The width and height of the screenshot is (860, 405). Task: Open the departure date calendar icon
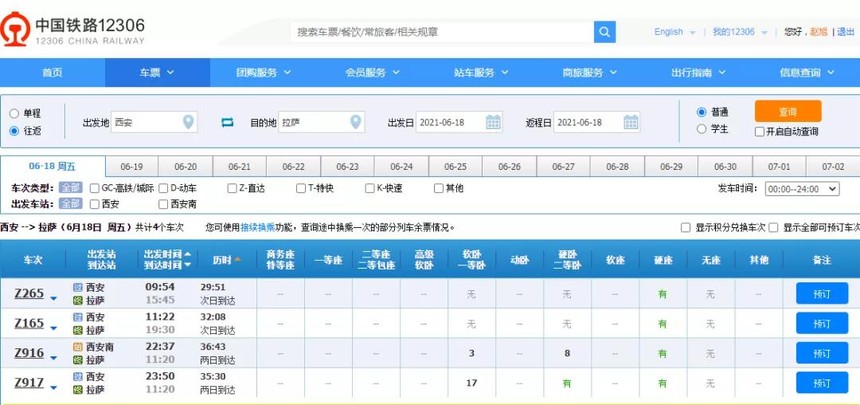click(x=493, y=122)
